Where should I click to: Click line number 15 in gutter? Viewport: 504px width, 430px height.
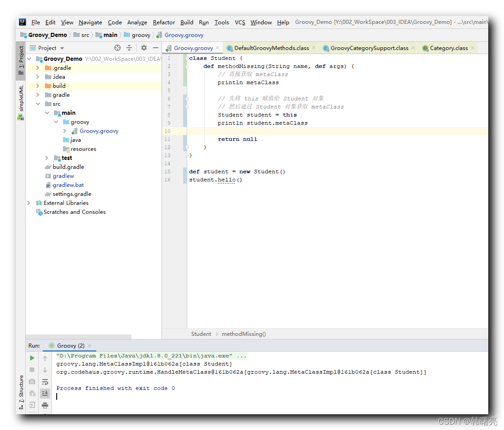pos(167,172)
